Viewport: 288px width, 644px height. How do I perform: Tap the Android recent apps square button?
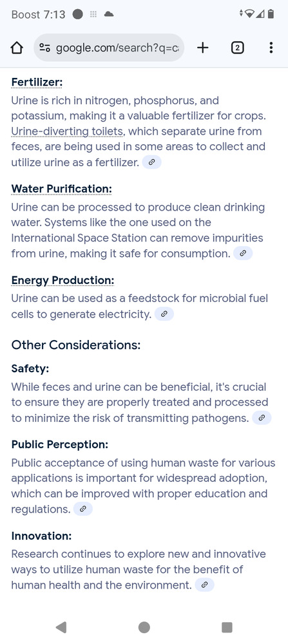point(227,627)
